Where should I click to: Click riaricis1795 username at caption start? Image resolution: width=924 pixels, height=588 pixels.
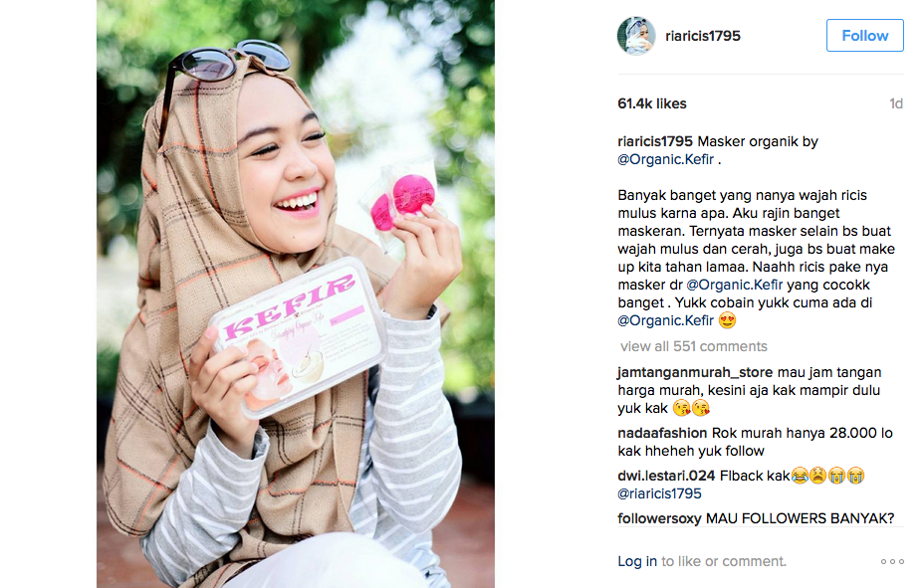655,142
